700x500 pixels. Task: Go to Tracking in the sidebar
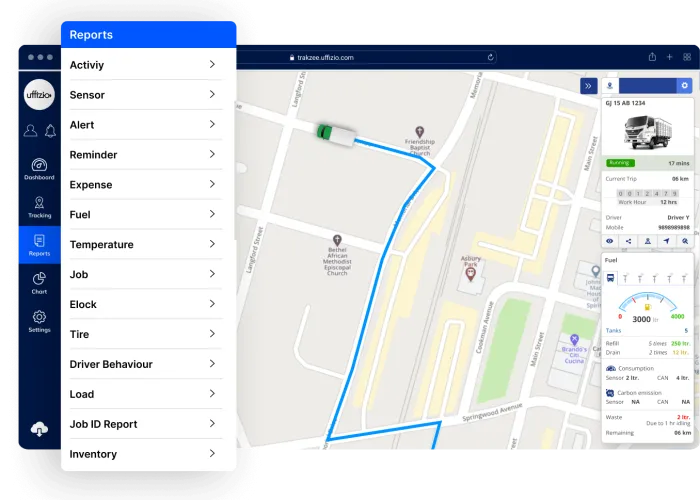39,205
